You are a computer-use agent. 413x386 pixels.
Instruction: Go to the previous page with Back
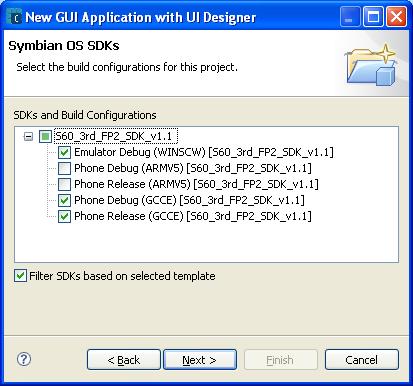click(x=124, y=360)
